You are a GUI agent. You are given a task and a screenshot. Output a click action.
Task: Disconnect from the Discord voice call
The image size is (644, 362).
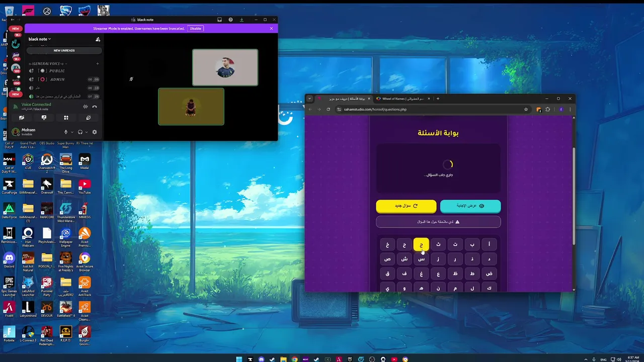94,107
